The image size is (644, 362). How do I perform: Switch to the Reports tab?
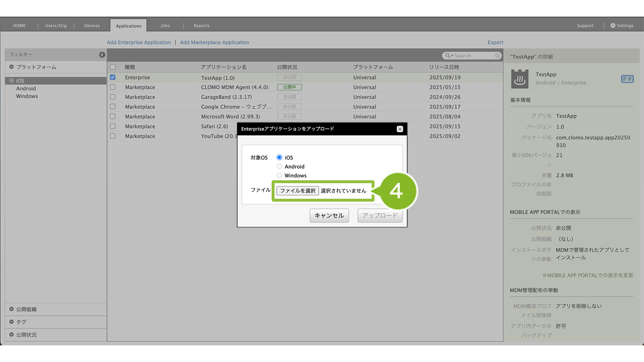point(201,26)
